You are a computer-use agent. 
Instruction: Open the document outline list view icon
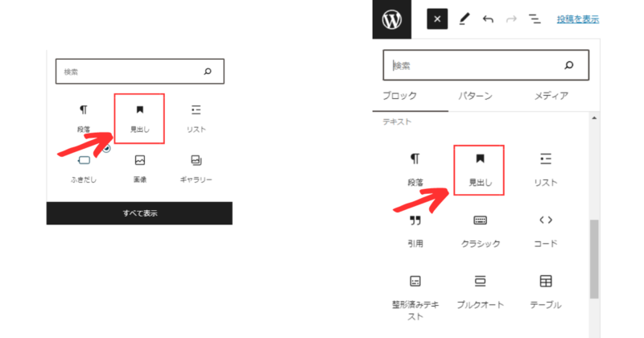pyautogui.click(x=535, y=19)
